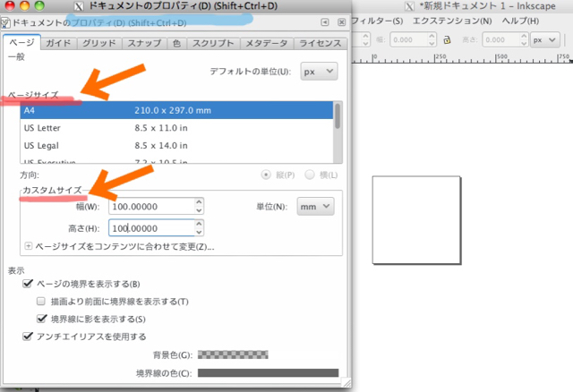Expand ページサイズをコンテンツに合わせて変更 section
The width and height of the screenshot is (573, 392).
[x=29, y=246]
